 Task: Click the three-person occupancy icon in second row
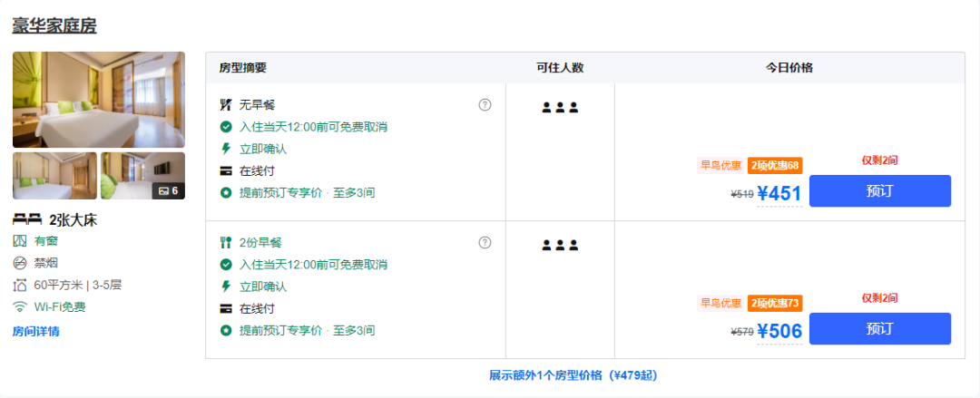560,245
